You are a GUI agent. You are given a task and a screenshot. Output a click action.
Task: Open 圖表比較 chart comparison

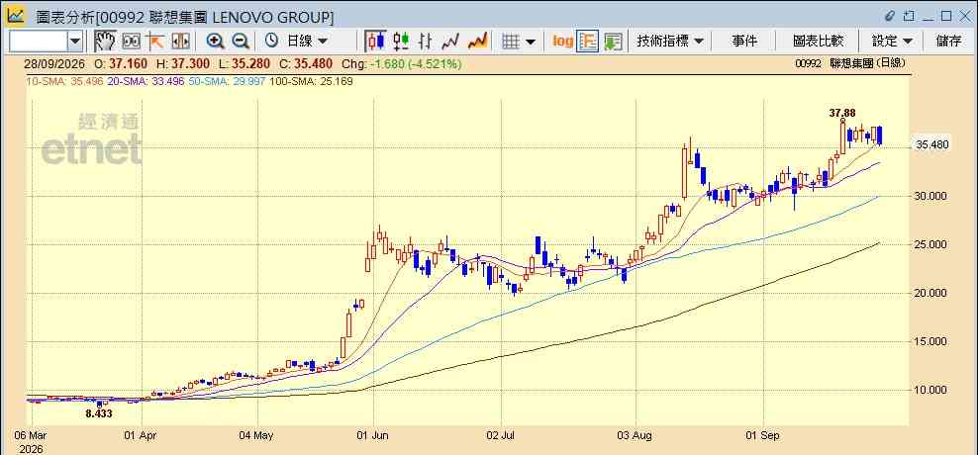click(818, 42)
